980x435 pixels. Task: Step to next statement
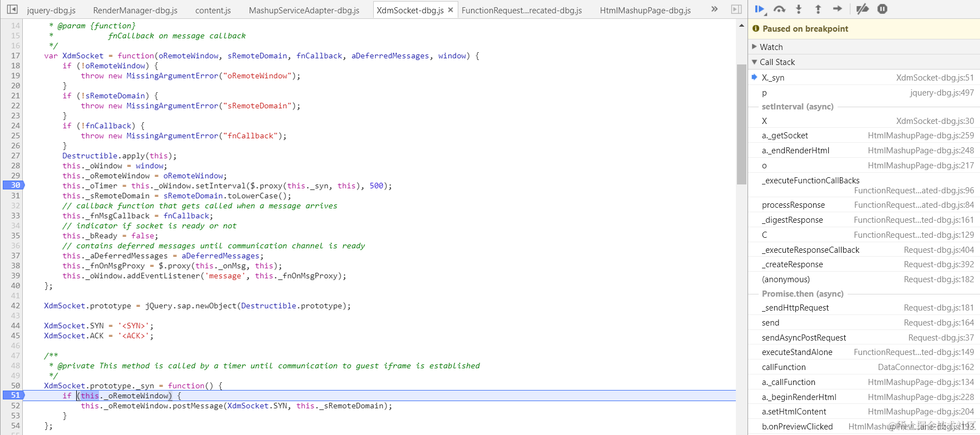(838, 9)
